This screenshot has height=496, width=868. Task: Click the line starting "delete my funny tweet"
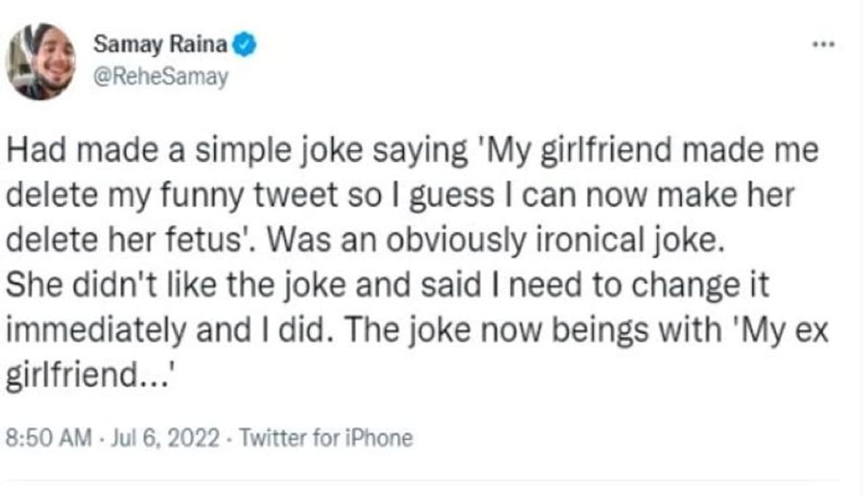point(400,196)
